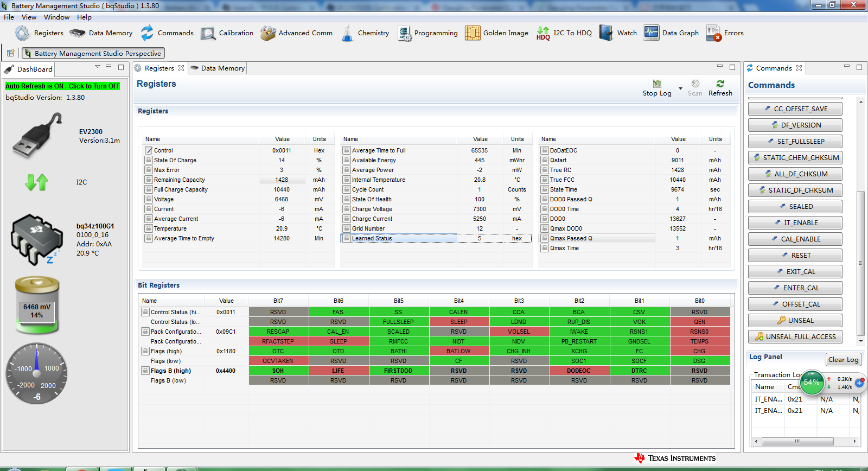
Task: Open the Window menu
Action: click(x=56, y=17)
